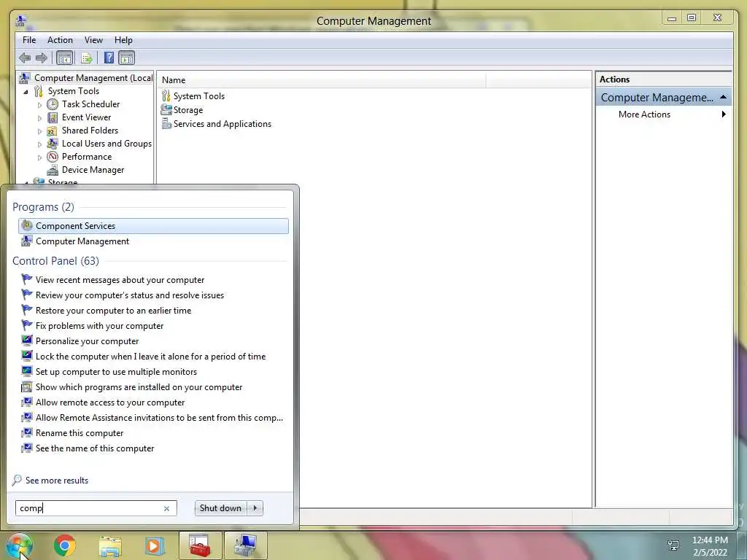Select Local Users and Groups icon
This screenshot has width=747, height=560.
point(53,144)
